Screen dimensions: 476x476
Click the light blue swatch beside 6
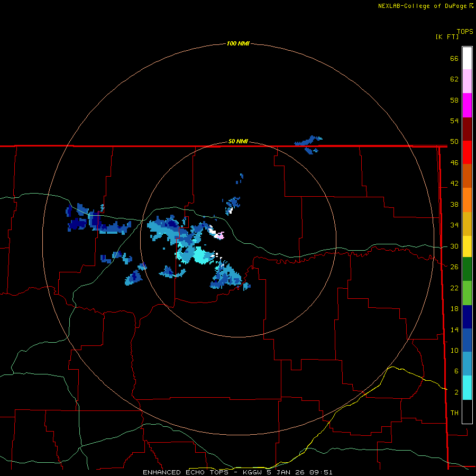click(467, 364)
